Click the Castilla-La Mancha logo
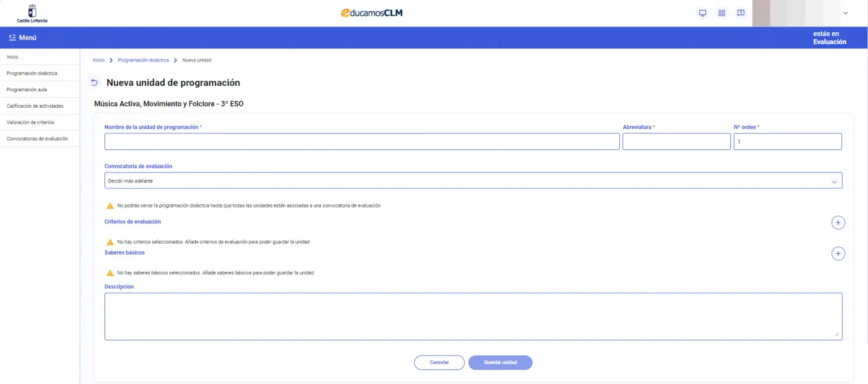The width and height of the screenshot is (868, 384). (x=32, y=13)
